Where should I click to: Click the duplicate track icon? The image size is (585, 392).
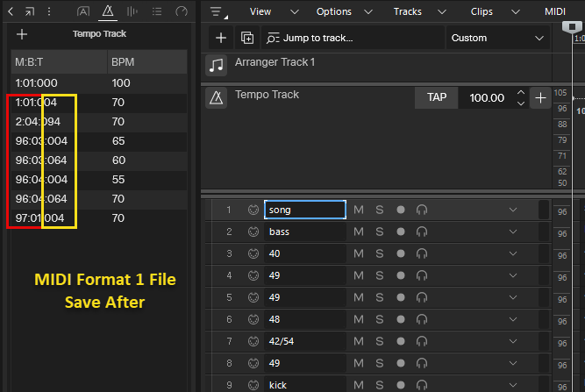(247, 39)
